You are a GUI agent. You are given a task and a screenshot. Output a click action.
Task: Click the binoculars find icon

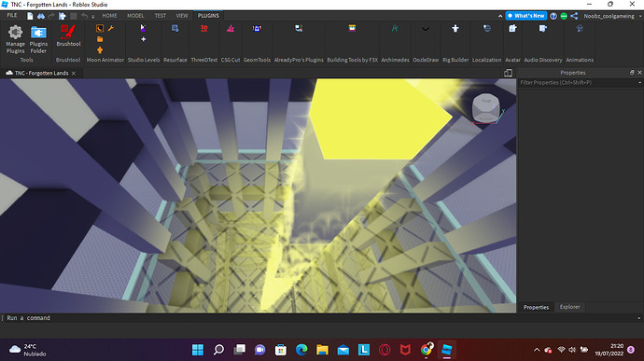tap(41, 16)
